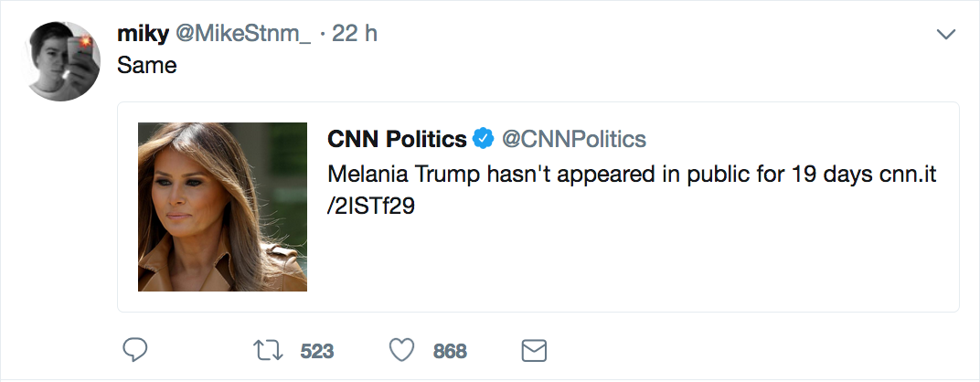The image size is (980, 382).
Task: Expand the tweet options chevron menu
Action: coord(946,35)
